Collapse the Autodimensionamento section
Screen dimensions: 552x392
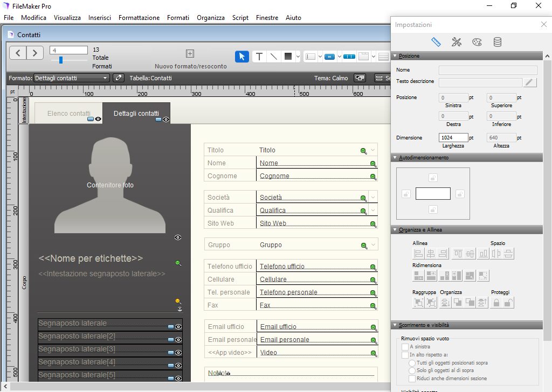(x=395, y=158)
